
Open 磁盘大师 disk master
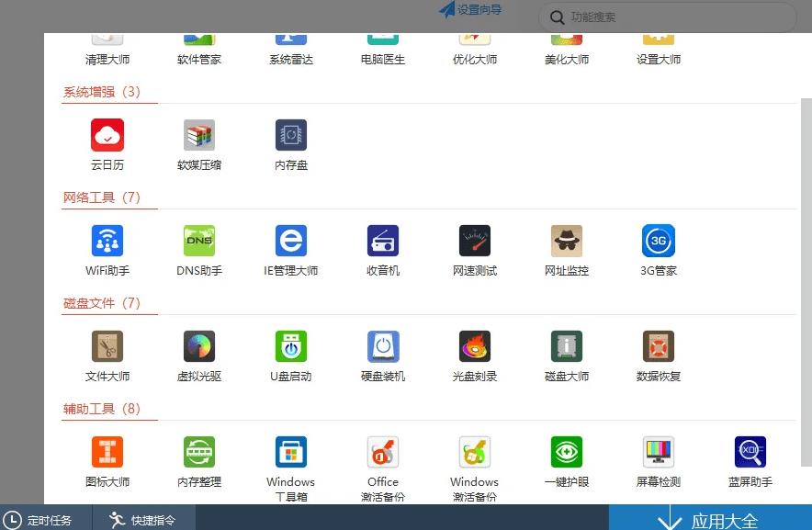tap(567, 356)
